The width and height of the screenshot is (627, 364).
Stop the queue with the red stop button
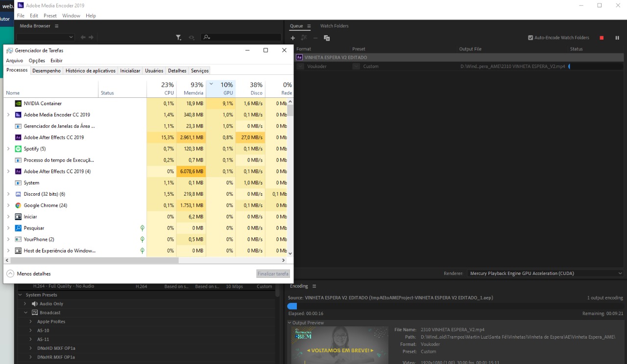pyautogui.click(x=602, y=38)
